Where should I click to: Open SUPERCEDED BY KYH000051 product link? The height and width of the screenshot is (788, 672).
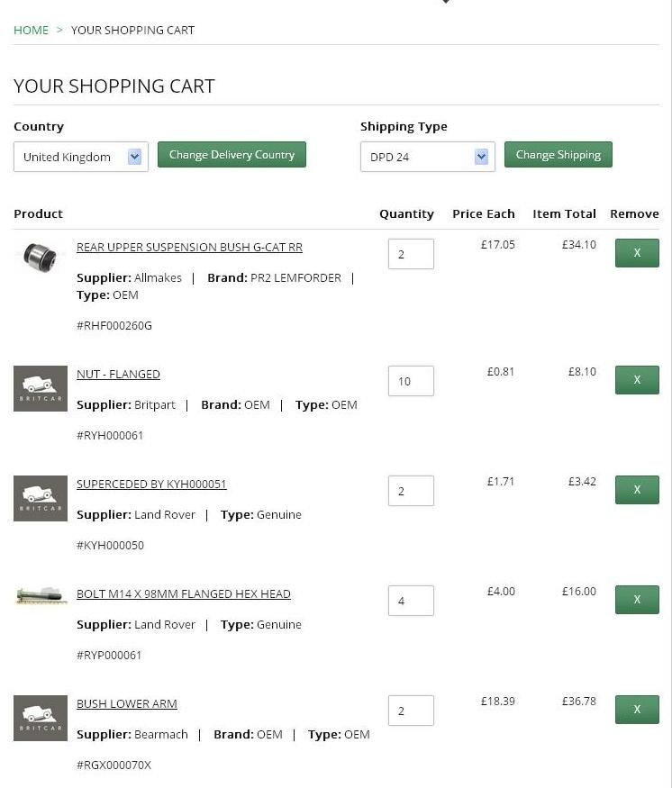[x=151, y=484]
